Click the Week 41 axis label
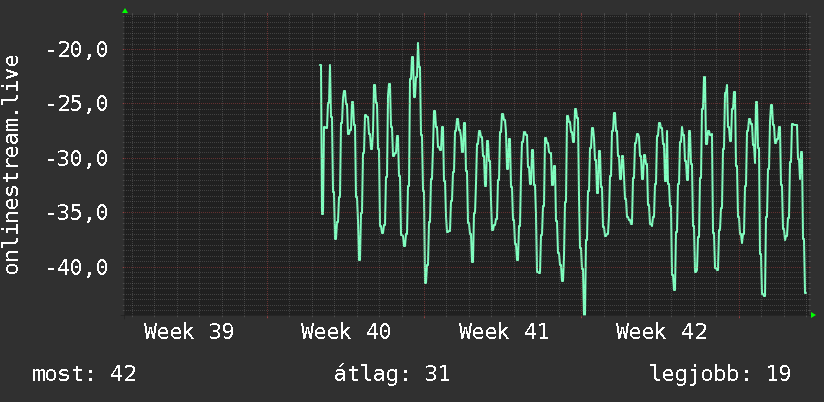This screenshot has width=824, height=402. click(503, 332)
